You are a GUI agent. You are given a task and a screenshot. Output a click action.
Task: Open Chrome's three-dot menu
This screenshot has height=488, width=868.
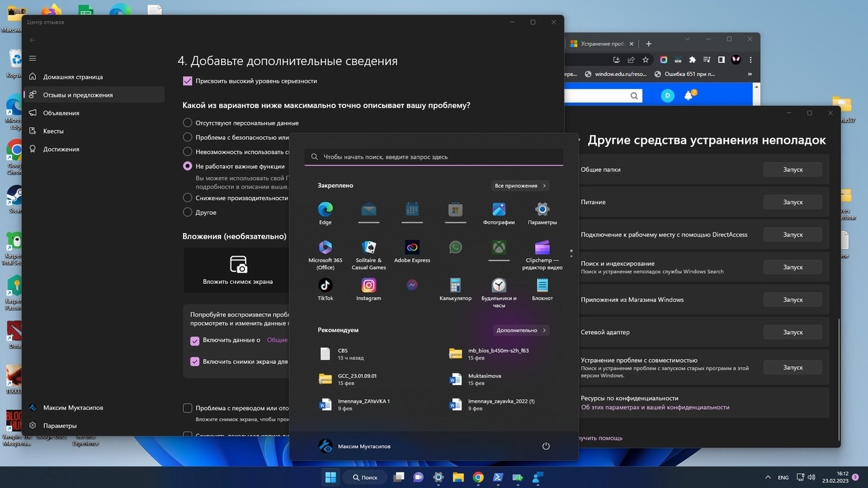pos(751,60)
